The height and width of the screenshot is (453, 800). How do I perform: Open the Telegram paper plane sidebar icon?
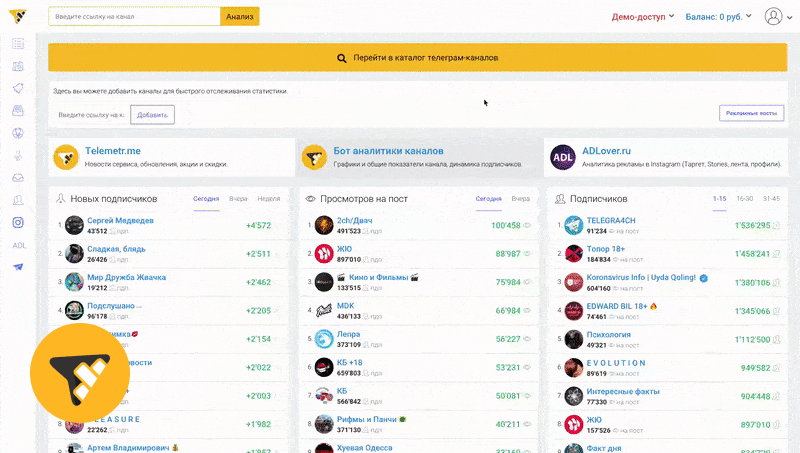[18, 267]
